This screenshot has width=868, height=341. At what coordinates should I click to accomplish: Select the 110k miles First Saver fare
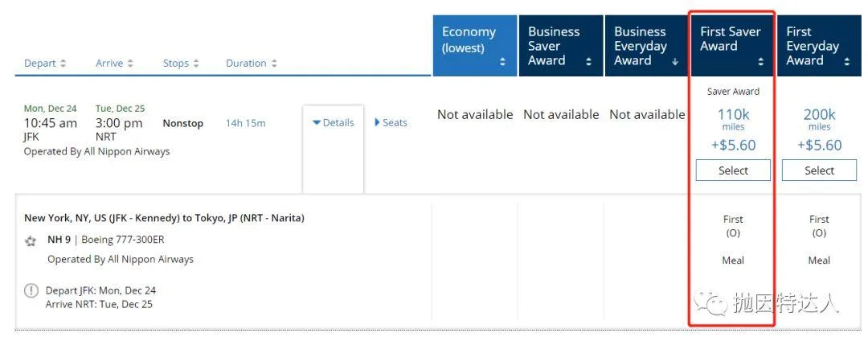tap(733, 170)
